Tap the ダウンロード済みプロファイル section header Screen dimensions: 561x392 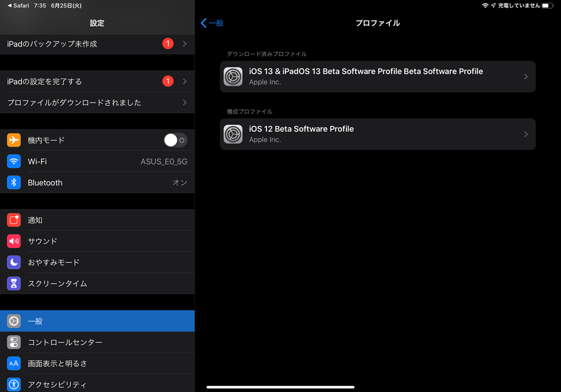[x=267, y=54]
